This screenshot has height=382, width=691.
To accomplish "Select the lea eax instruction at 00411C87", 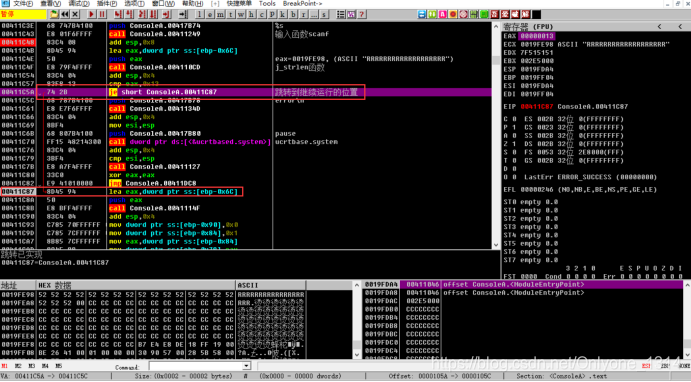I will pyautogui.click(x=173, y=192).
